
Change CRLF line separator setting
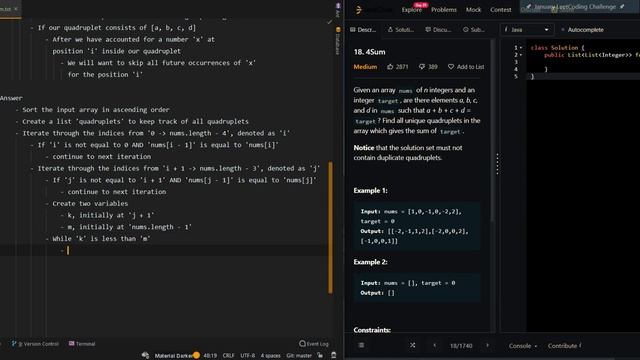229,356
